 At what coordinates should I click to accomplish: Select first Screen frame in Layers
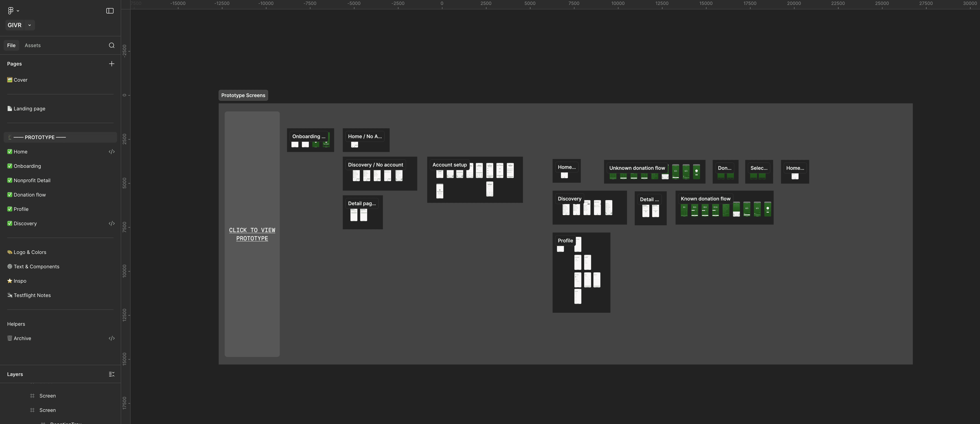(48, 396)
